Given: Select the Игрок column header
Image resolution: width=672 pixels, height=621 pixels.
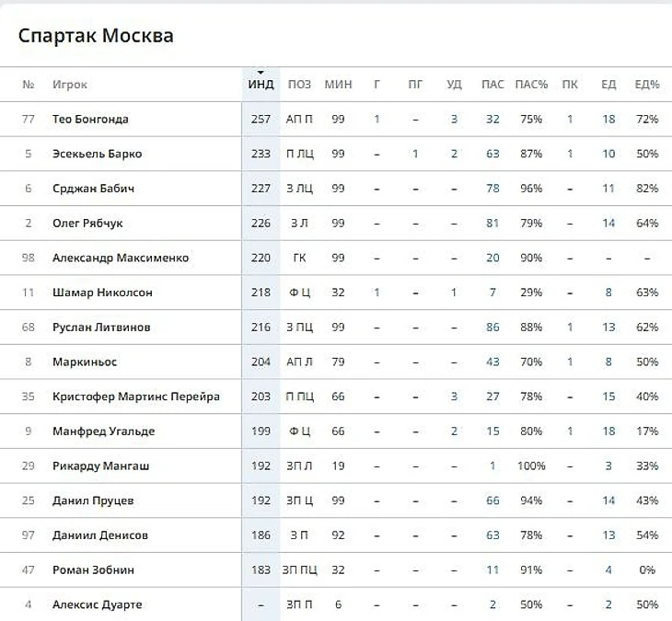Looking at the screenshot, I should point(69,85).
